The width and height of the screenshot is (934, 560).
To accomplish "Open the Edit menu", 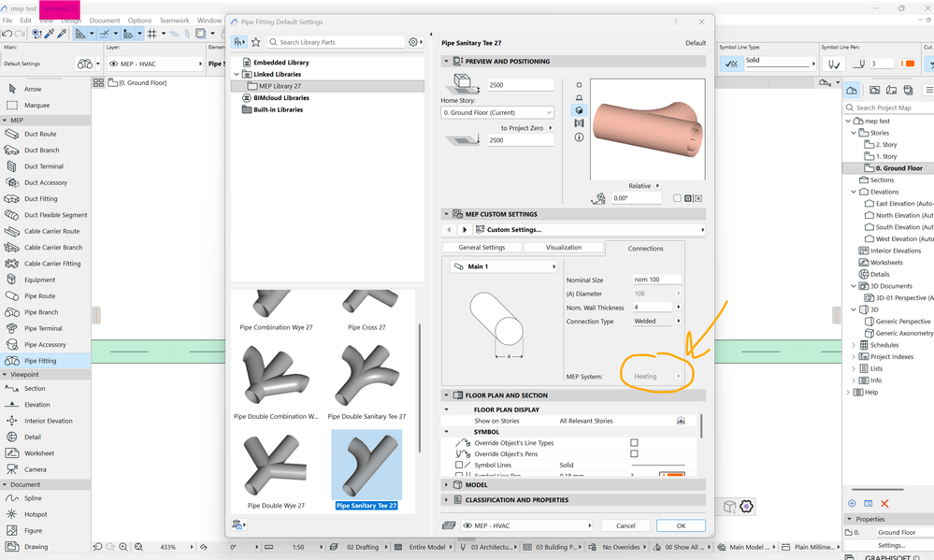I will pos(25,21).
